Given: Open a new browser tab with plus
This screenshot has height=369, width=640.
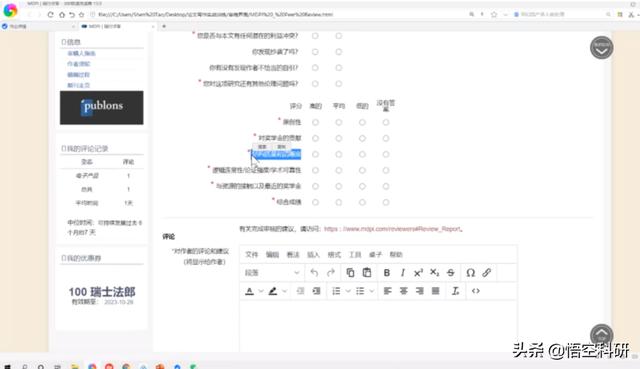Looking at the screenshot, I should (164, 26).
